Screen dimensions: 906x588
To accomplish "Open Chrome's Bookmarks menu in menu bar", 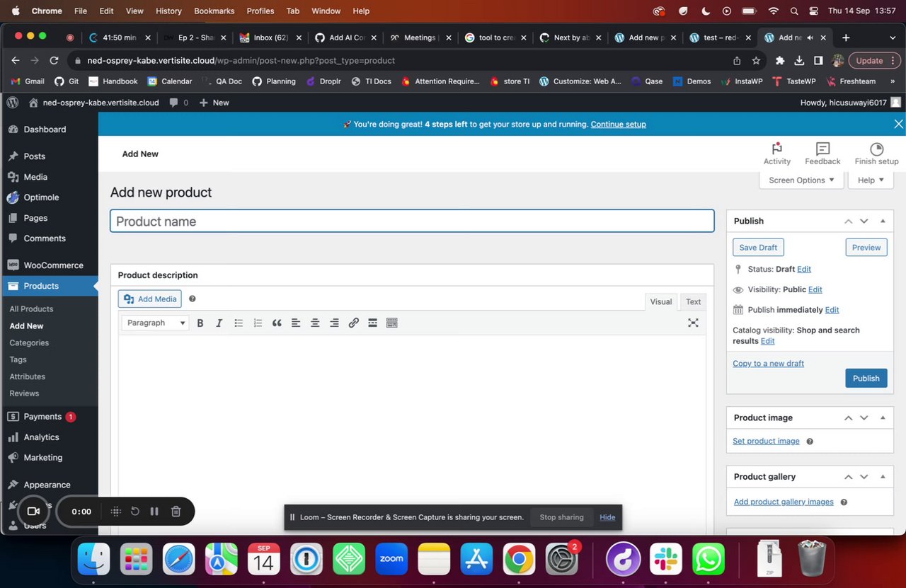I will pyautogui.click(x=214, y=11).
